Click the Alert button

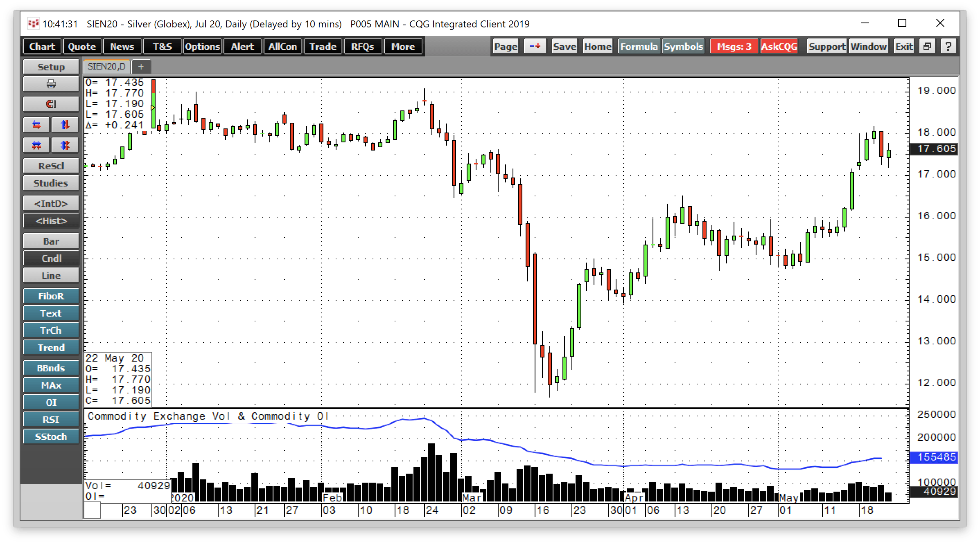tap(242, 46)
